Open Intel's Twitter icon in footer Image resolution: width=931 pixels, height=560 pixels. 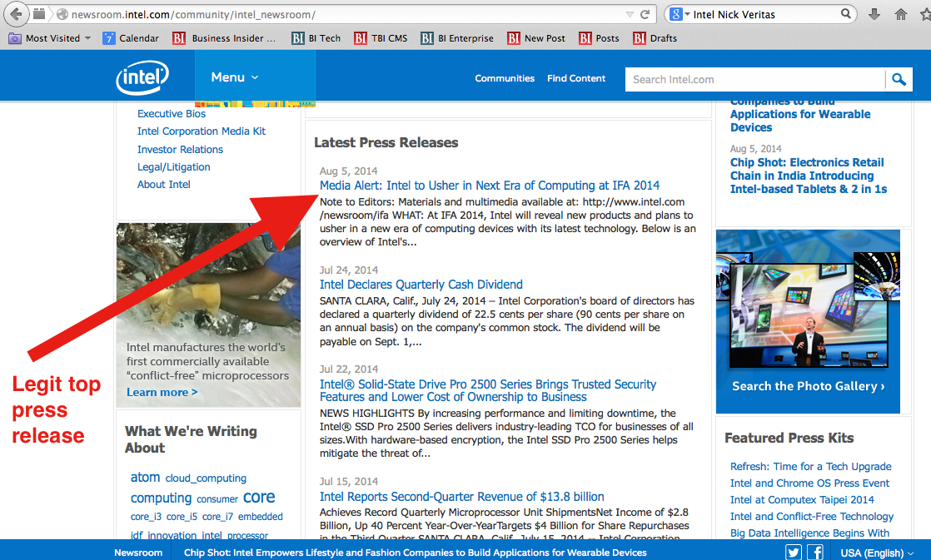[x=793, y=553]
